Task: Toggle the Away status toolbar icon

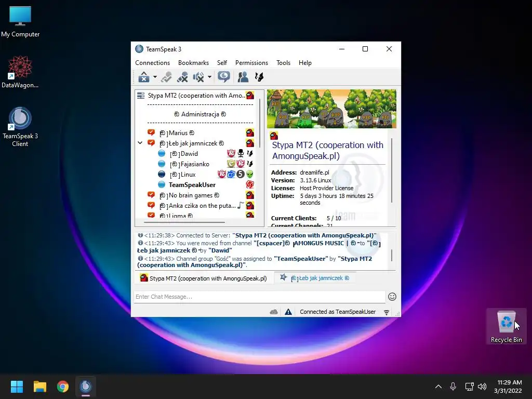Action: (x=166, y=77)
